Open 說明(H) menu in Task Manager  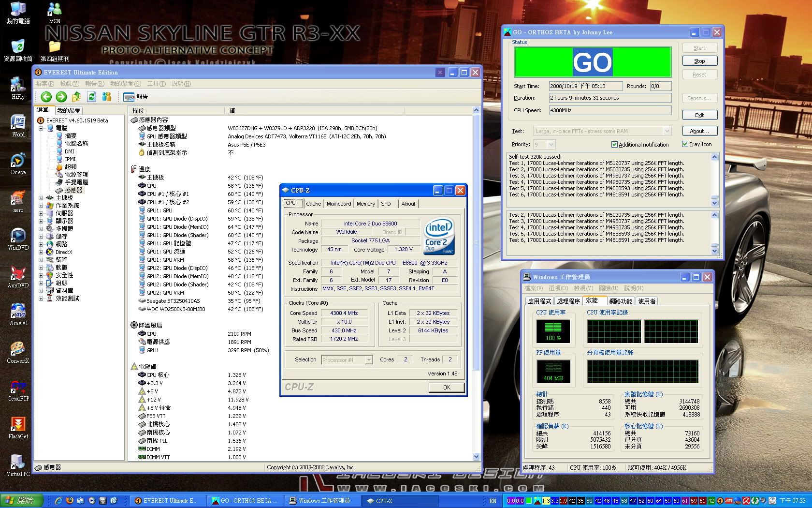[633, 288]
